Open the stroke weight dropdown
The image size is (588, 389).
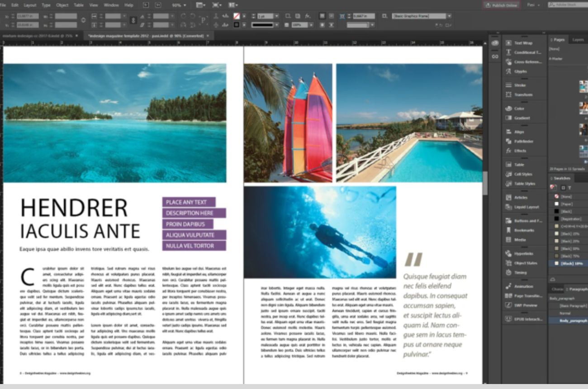coord(276,16)
